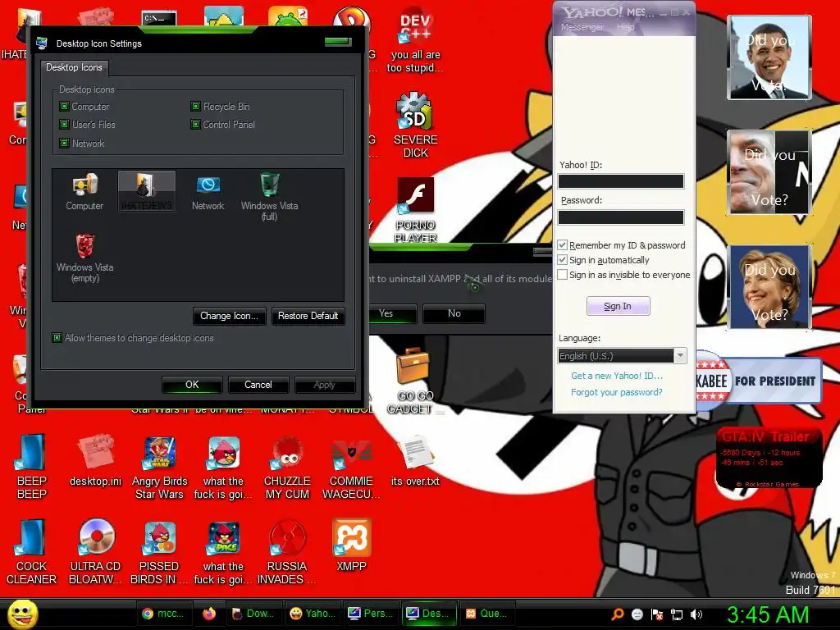Viewport: 840px width, 630px height.
Task: Switch to the Des... taskbar window
Action: coord(429,614)
